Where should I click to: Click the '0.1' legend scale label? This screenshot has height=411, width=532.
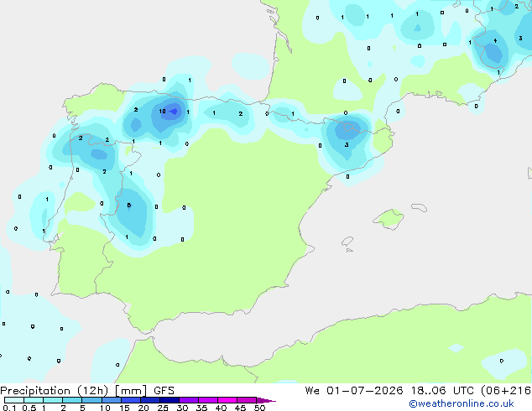tap(9, 408)
